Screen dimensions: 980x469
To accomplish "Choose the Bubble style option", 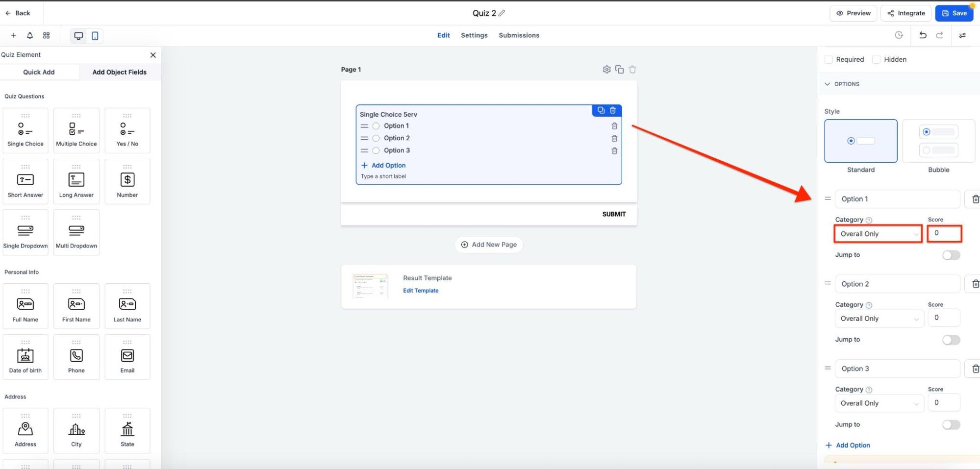I will click(938, 142).
